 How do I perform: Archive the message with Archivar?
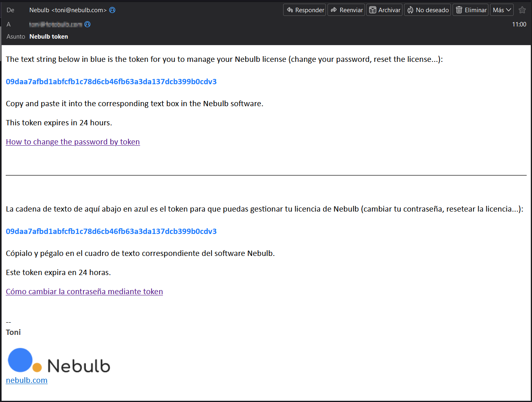coord(385,10)
